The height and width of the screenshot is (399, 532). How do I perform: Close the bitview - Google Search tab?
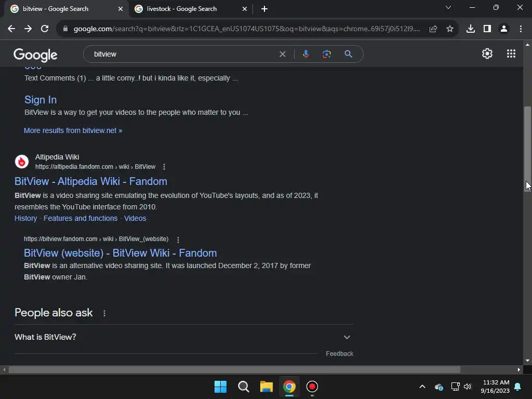pyautogui.click(x=121, y=9)
